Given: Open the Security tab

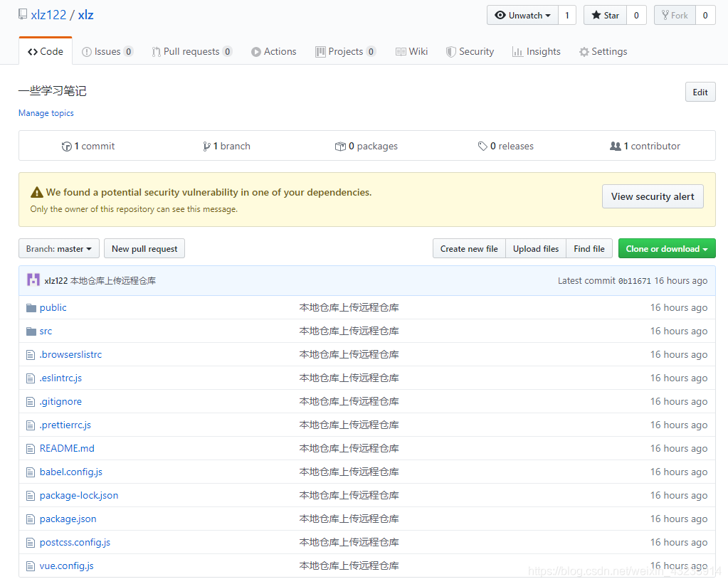Looking at the screenshot, I should point(470,51).
